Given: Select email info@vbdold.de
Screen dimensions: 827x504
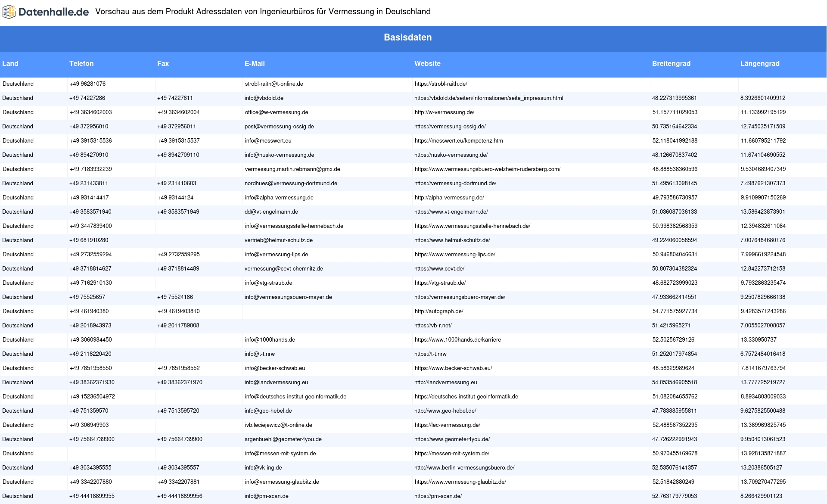Looking at the screenshot, I should click(264, 98).
